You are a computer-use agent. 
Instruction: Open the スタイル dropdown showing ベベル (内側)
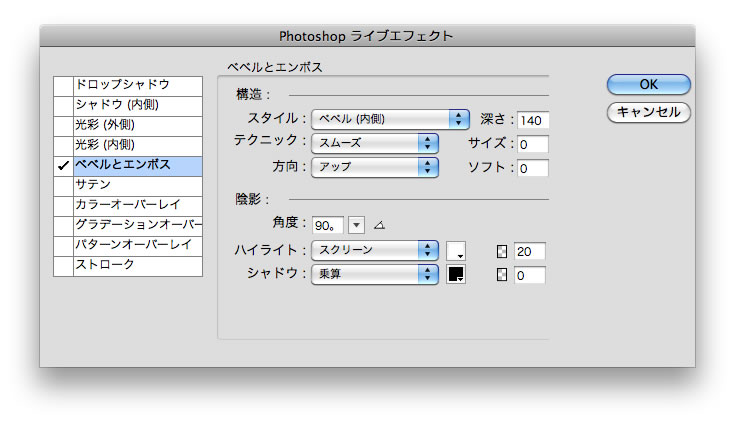390,119
